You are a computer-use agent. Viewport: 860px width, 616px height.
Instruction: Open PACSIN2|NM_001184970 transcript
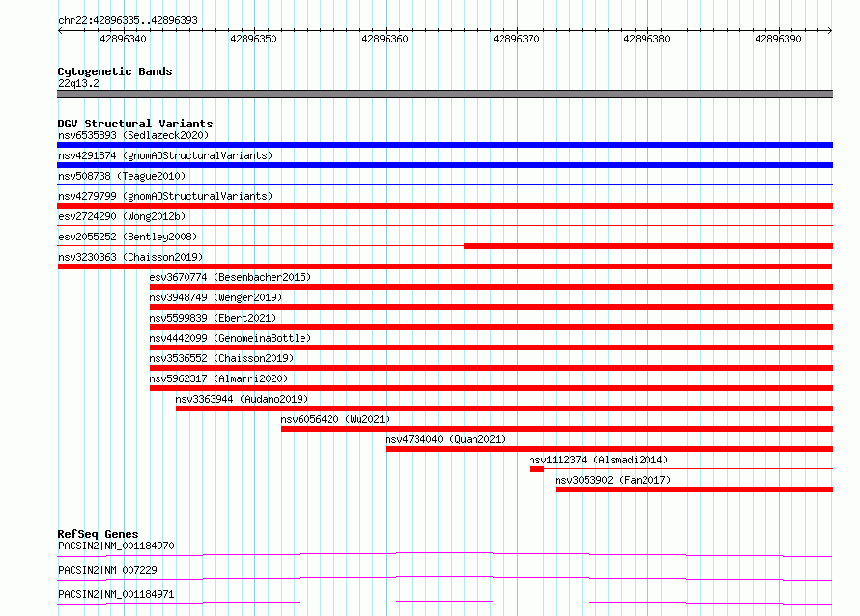click(x=116, y=546)
